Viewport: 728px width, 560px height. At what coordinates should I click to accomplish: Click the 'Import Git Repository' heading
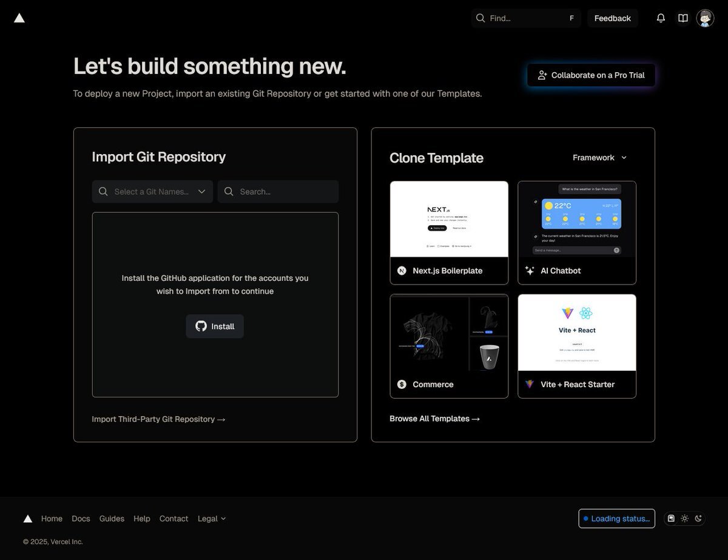[159, 157]
